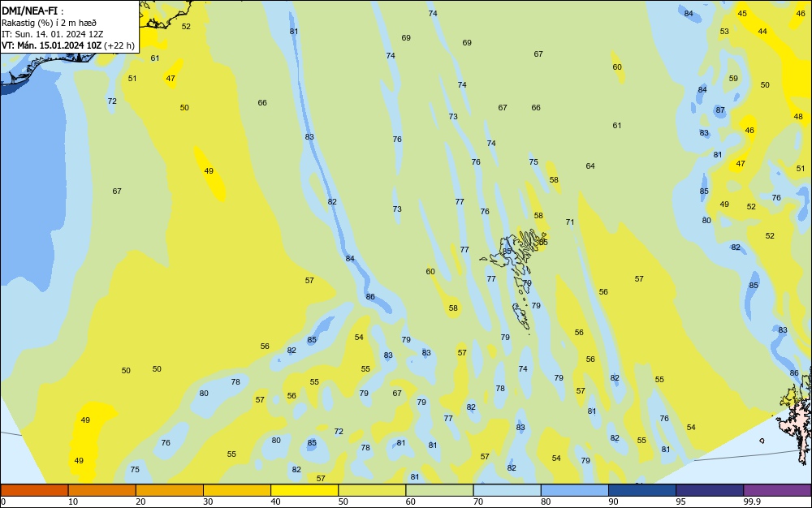Click the humidity value 59 on the map
The image size is (812, 508).
[x=733, y=79]
